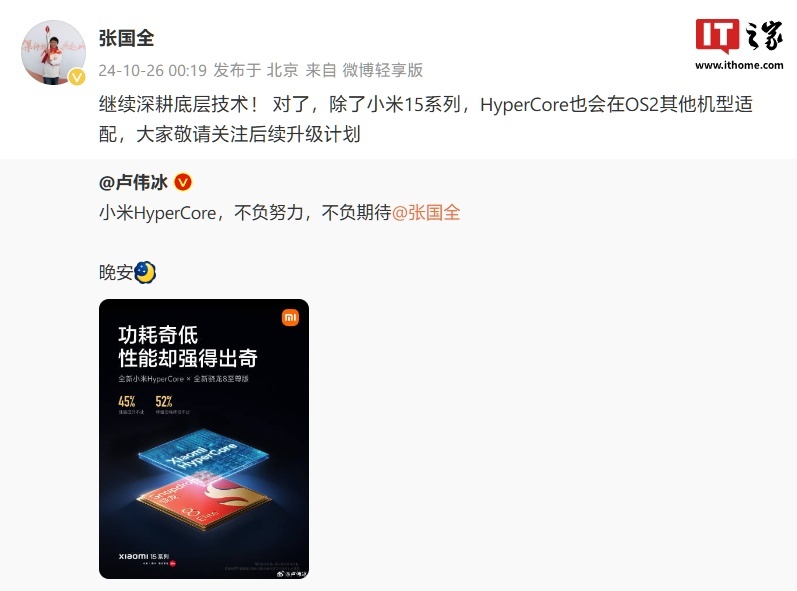Viewport: 797px width, 591px height.
Task: Click the yellow V verification badge on avatar
Action: [77, 77]
